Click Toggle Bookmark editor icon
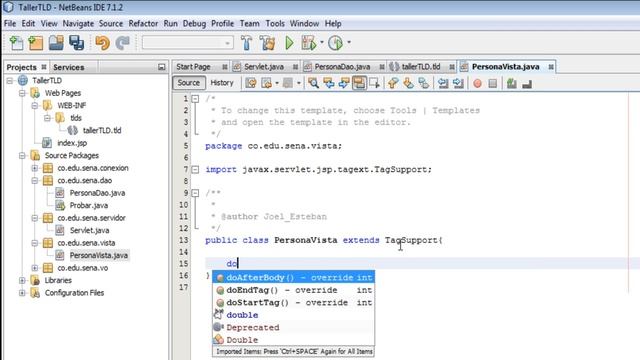 424,83
